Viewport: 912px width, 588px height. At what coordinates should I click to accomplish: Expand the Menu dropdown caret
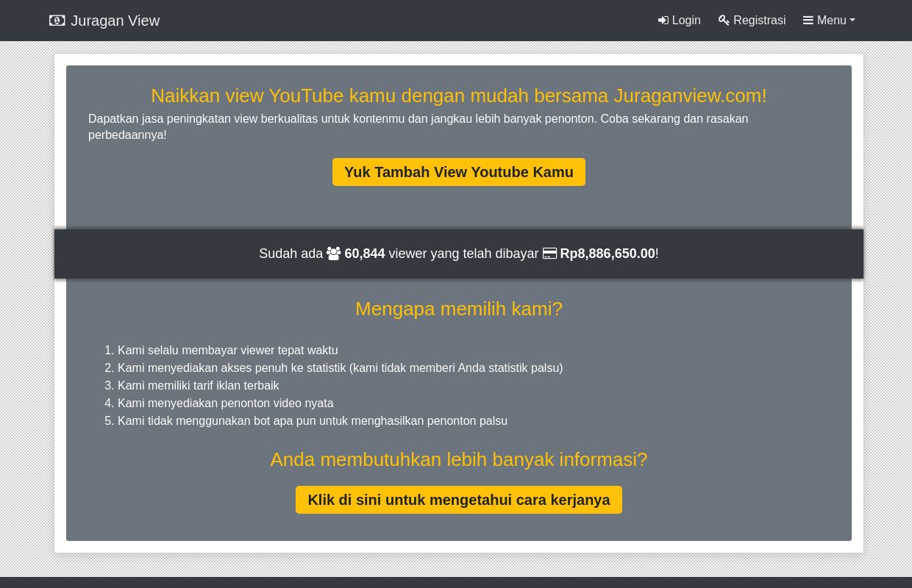tap(852, 21)
